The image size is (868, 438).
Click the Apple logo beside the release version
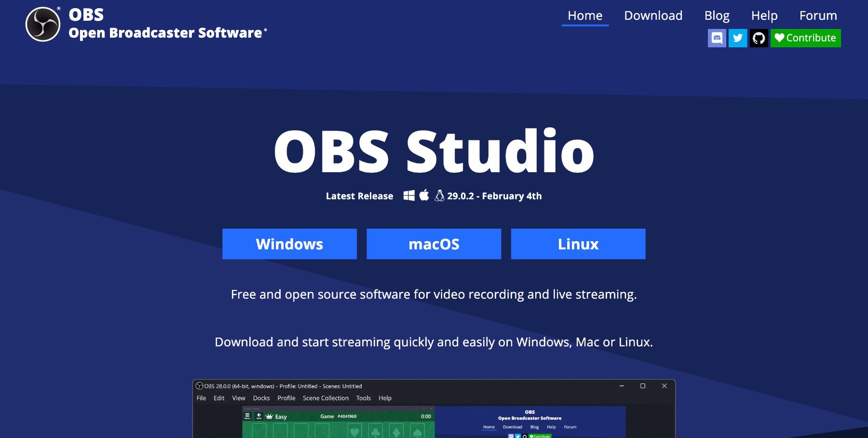(424, 195)
